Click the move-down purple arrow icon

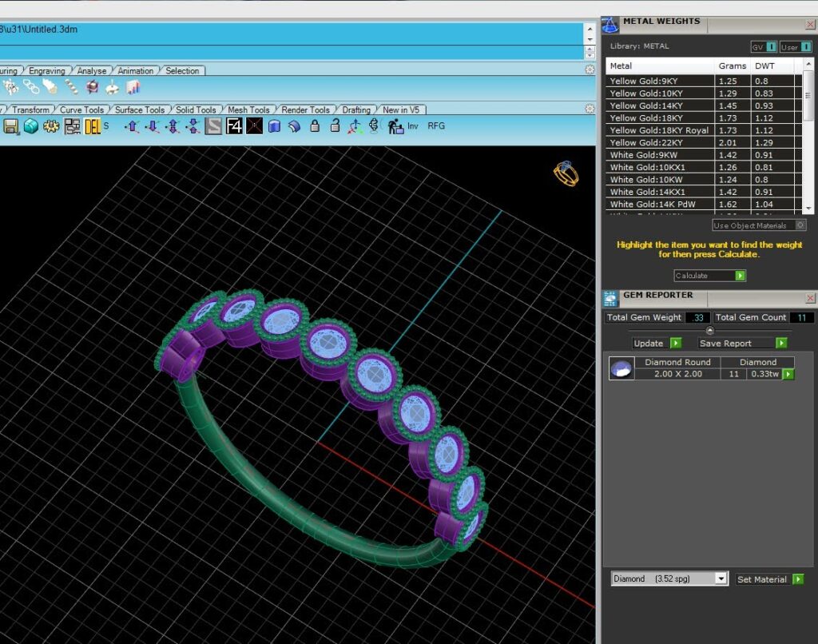(153, 126)
